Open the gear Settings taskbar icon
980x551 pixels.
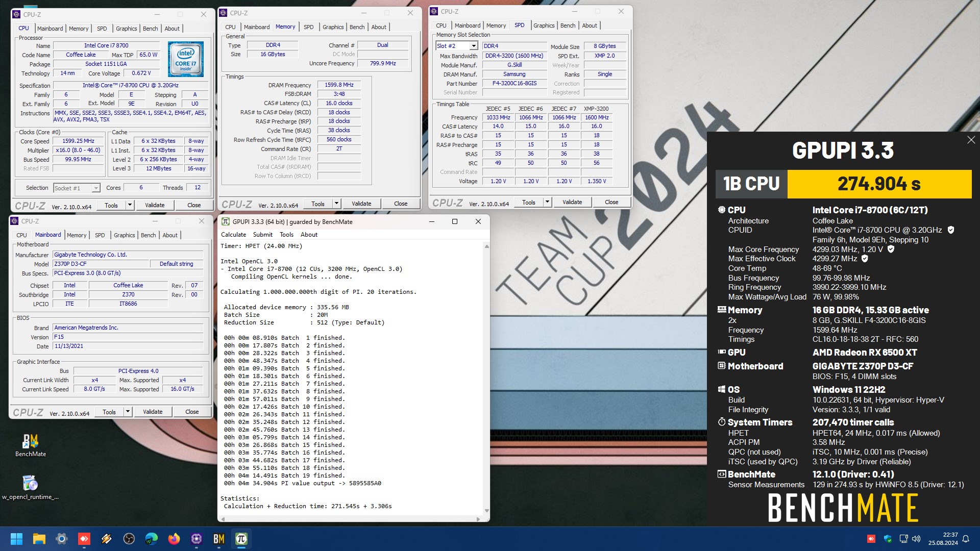[x=61, y=539]
